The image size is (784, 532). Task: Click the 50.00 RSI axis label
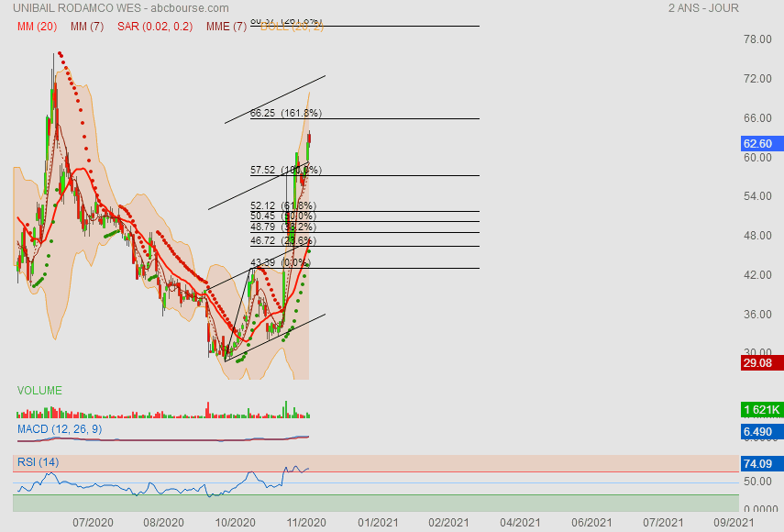point(757,482)
